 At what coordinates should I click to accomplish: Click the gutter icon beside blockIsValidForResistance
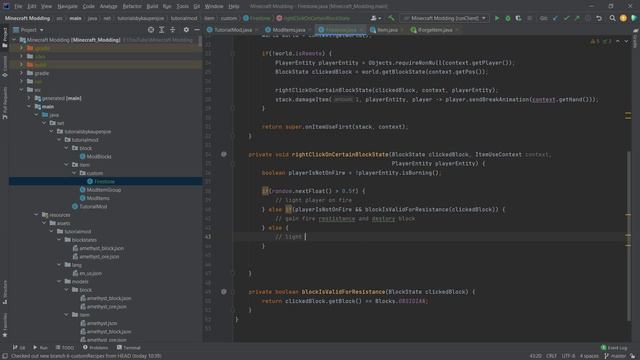click(224, 291)
